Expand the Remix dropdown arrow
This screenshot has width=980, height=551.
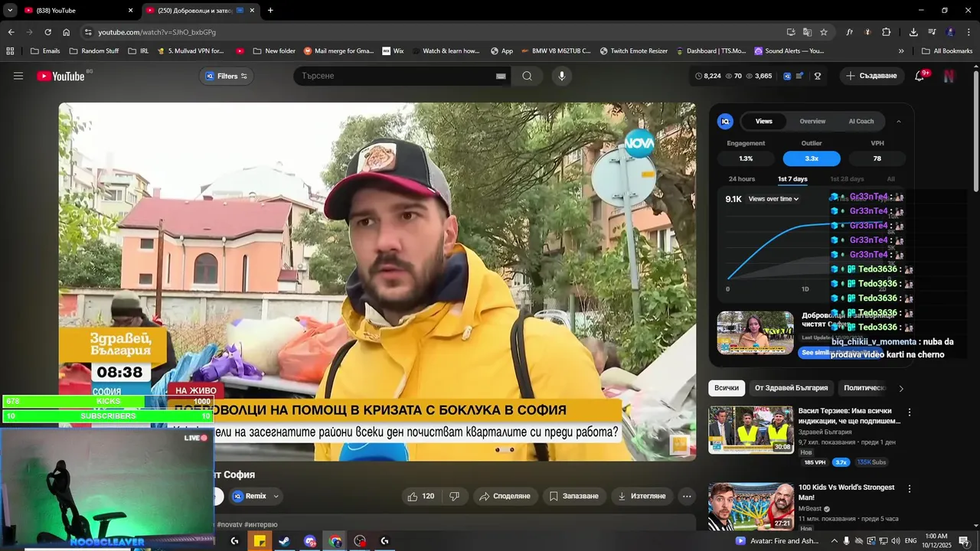tap(276, 496)
